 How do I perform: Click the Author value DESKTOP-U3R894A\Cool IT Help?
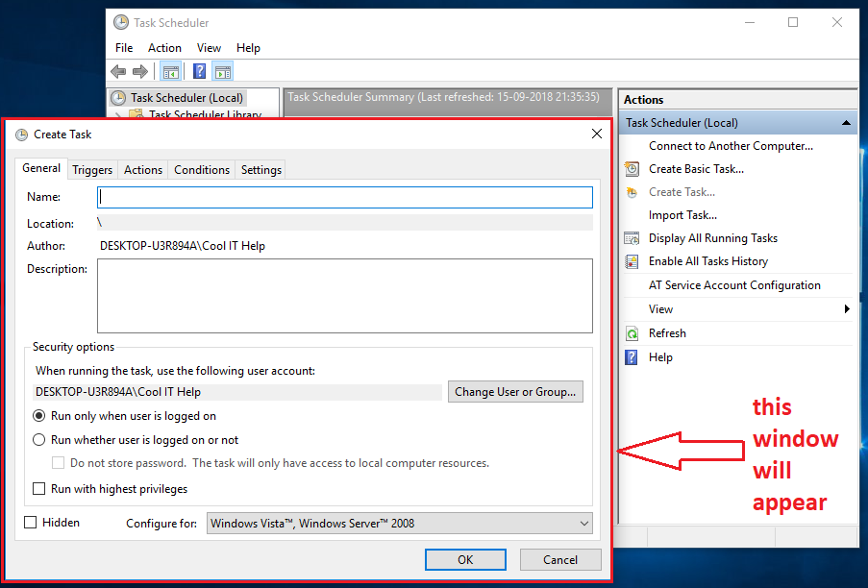point(183,246)
